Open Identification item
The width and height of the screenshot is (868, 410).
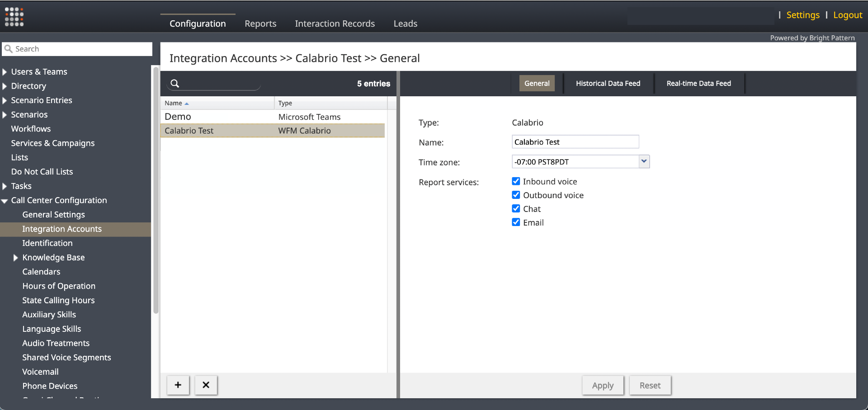pyautogui.click(x=47, y=243)
